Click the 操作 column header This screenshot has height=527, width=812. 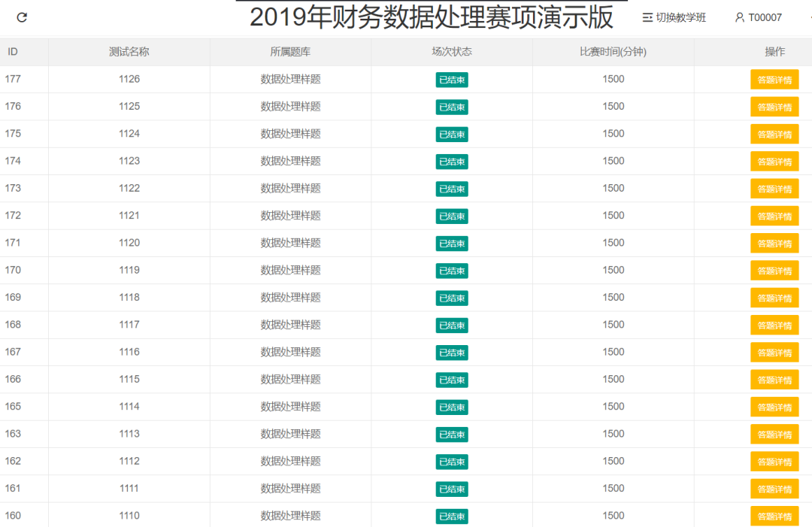[x=774, y=52]
